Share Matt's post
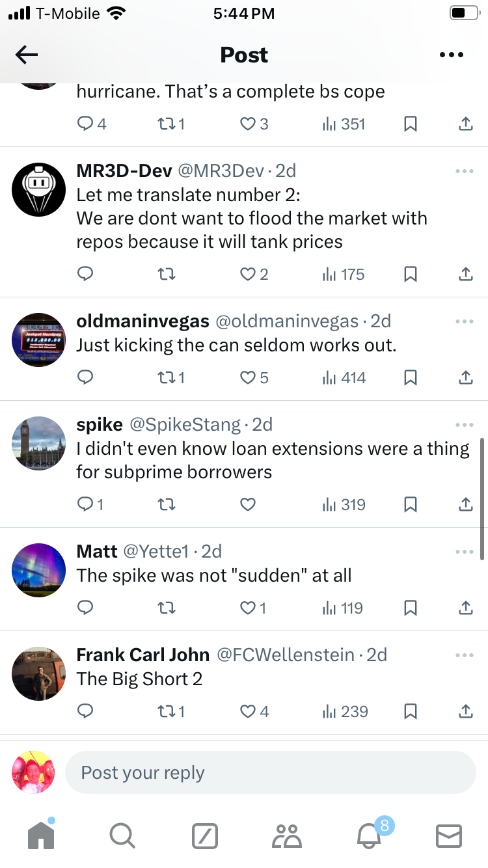This screenshot has width=488, height=868. click(x=465, y=608)
